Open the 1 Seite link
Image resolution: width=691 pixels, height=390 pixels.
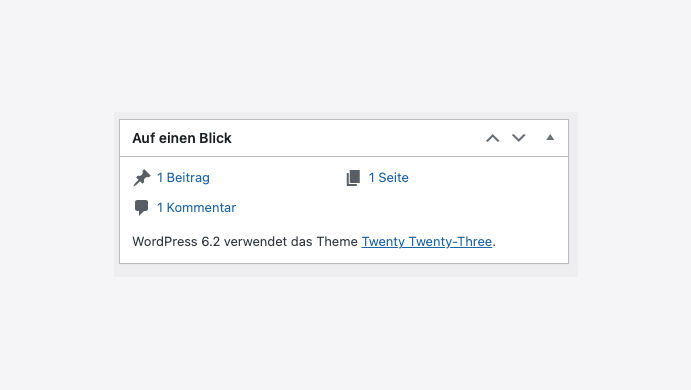tap(389, 178)
